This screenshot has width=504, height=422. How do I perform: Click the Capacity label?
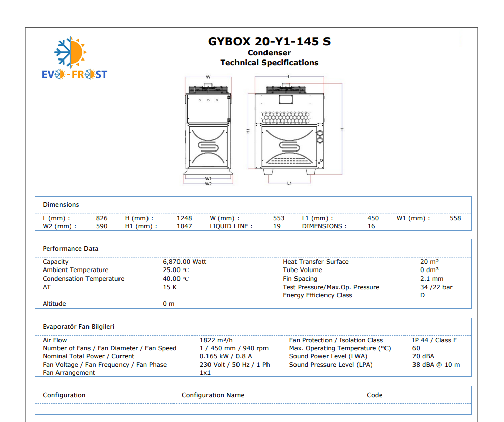pyautogui.click(x=55, y=262)
